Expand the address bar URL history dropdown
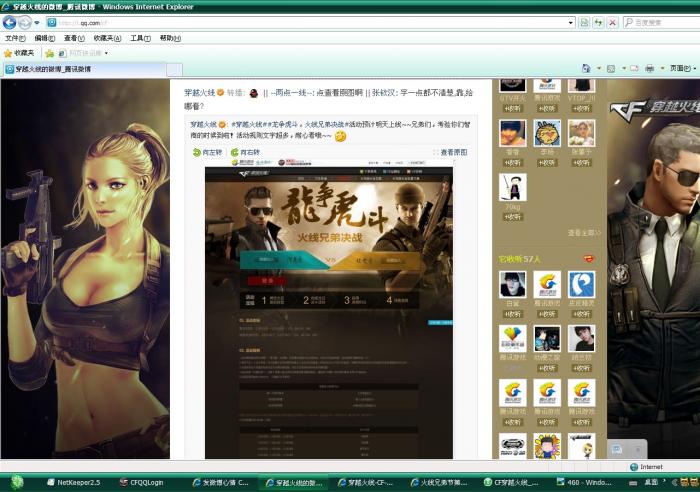 click(x=571, y=22)
